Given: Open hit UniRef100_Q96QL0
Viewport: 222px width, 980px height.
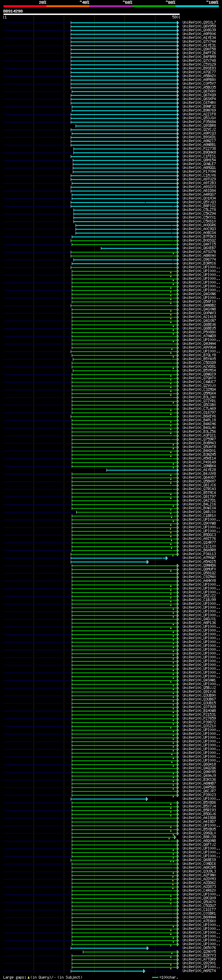Looking at the screenshot, I should pyautogui.click(x=199, y=833).
